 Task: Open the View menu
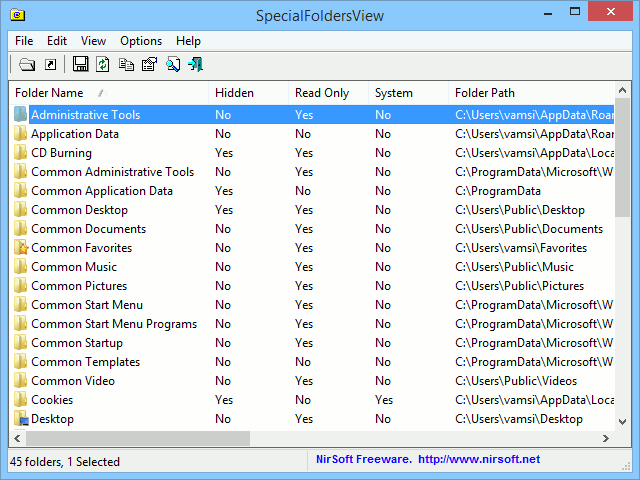pyautogui.click(x=93, y=41)
